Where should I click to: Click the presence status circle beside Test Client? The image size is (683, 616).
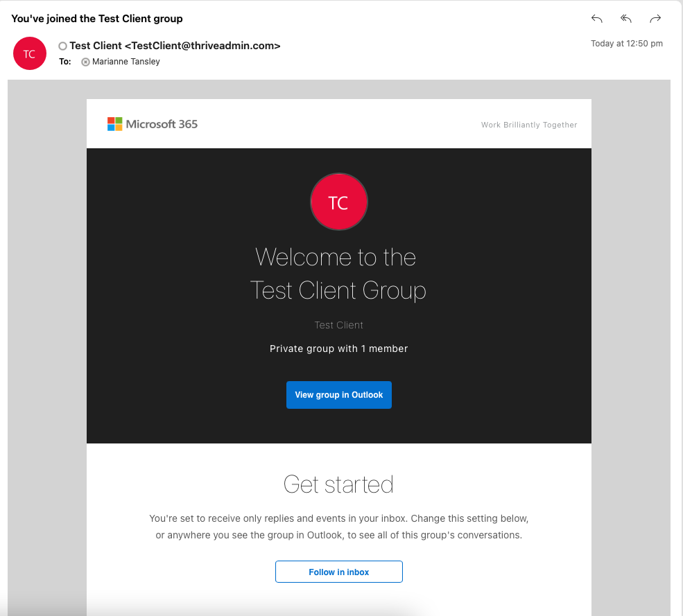[62, 46]
